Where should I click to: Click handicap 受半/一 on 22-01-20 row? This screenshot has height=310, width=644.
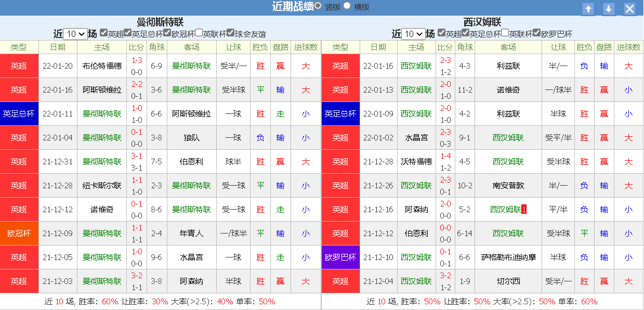(233, 66)
